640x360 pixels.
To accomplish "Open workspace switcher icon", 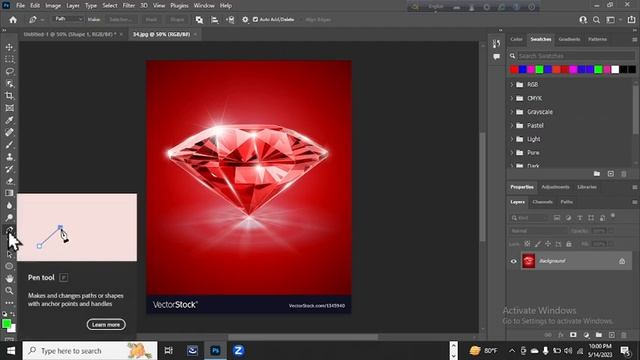I will (611, 20).
